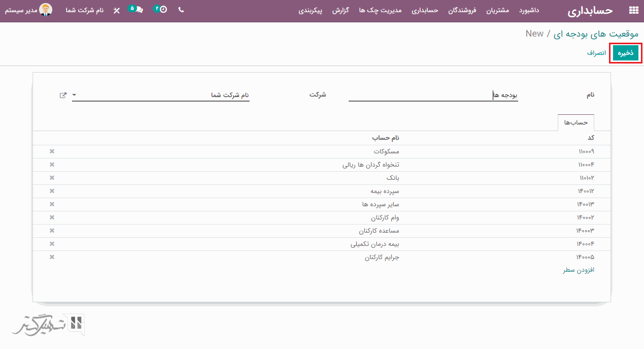Select code cell ۱۱۰۰۰۹

(586, 151)
